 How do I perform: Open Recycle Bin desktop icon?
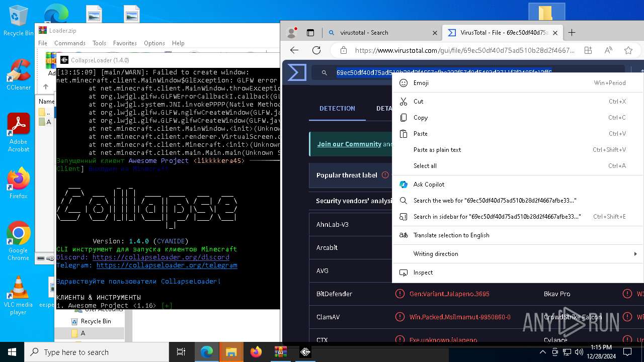click(x=18, y=21)
